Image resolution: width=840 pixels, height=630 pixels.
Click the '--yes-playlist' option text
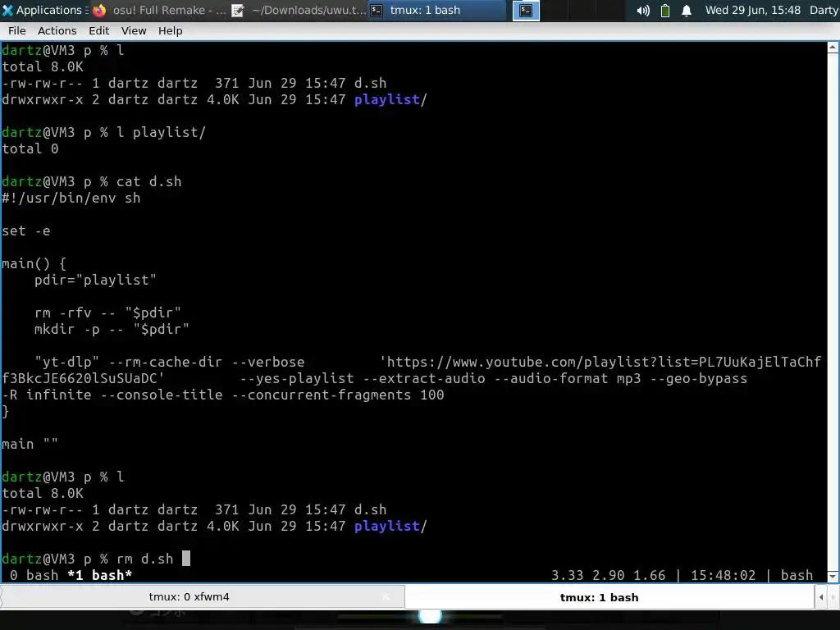pyautogui.click(x=296, y=378)
